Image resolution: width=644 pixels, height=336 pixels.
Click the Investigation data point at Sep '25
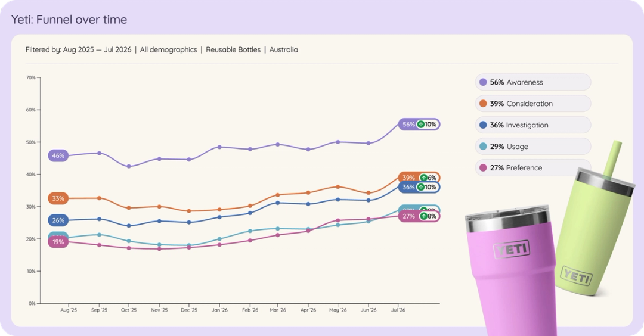pos(99,219)
